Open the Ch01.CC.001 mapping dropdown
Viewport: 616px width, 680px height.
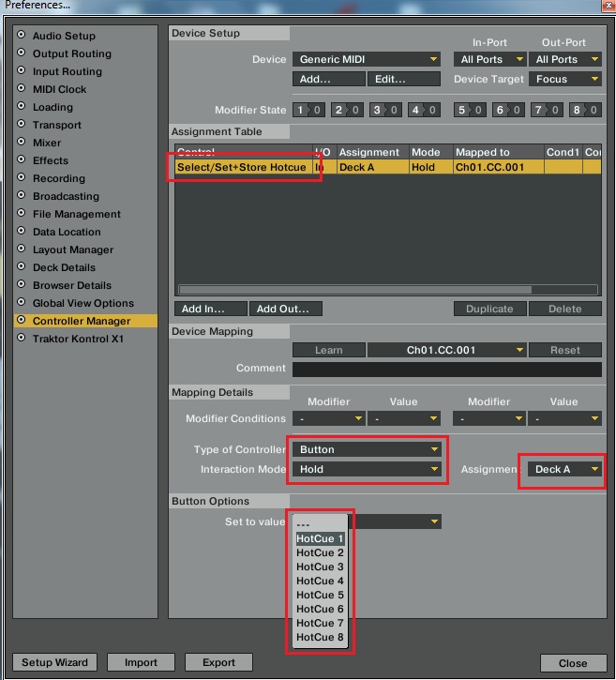tap(446, 350)
